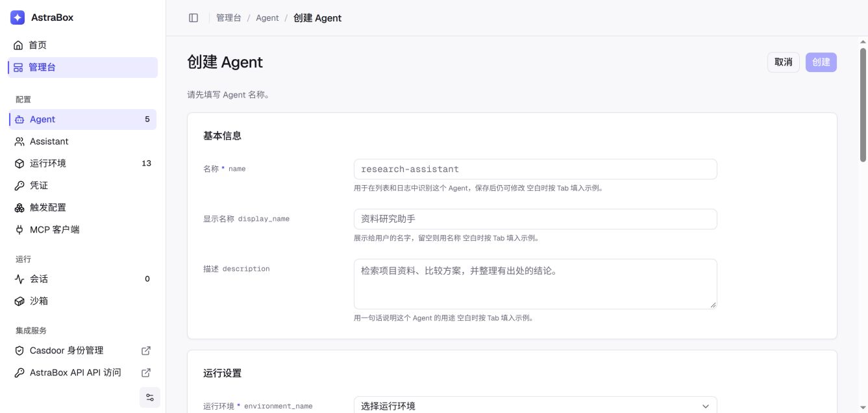The height and width of the screenshot is (413, 868).
Task: Click Agent in the breadcrumb
Action: point(267,18)
